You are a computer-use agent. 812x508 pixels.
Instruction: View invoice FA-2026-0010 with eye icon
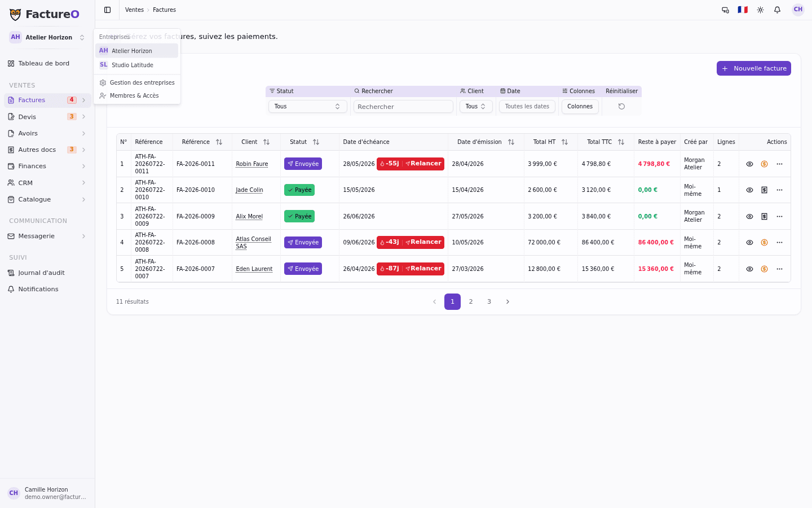tap(749, 190)
